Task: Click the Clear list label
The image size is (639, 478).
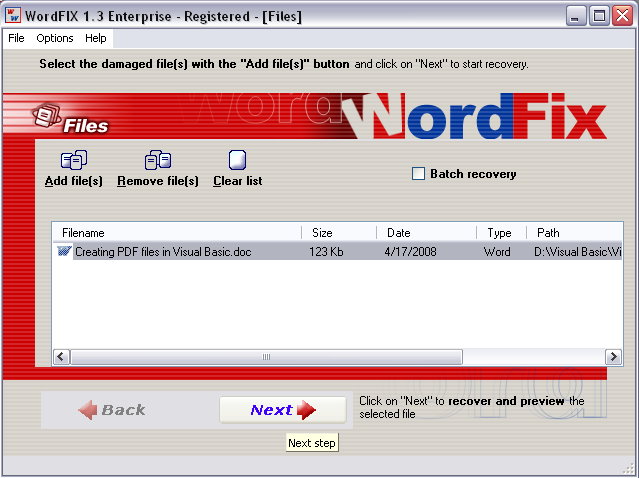Action: tap(238, 181)
